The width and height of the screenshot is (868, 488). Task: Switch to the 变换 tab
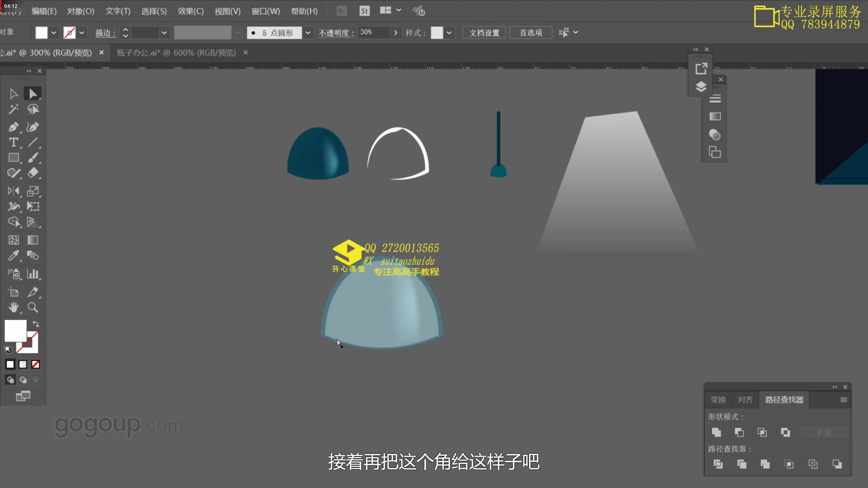click(718, 400)
